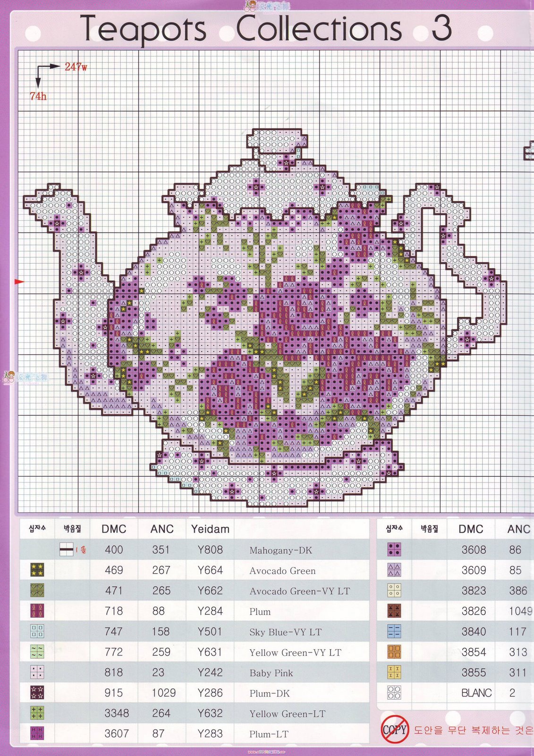Viewport: 534px width, 756px height.
Task: Click the red center marker arrow on left edge
Action: click(x=19, y=282)
